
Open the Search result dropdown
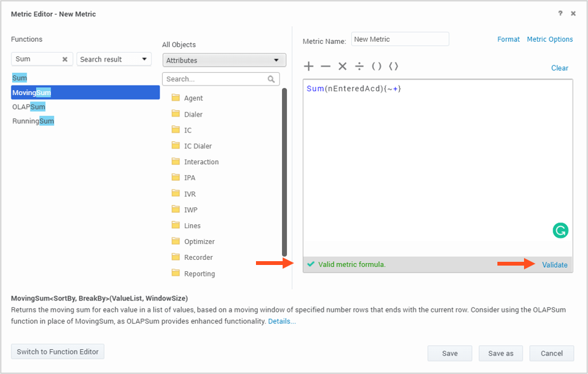tap(114, 60)
